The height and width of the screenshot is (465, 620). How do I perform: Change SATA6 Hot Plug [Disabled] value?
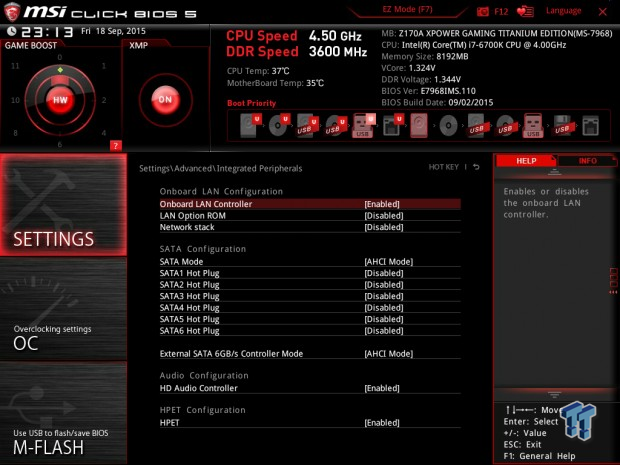(384, 331)
